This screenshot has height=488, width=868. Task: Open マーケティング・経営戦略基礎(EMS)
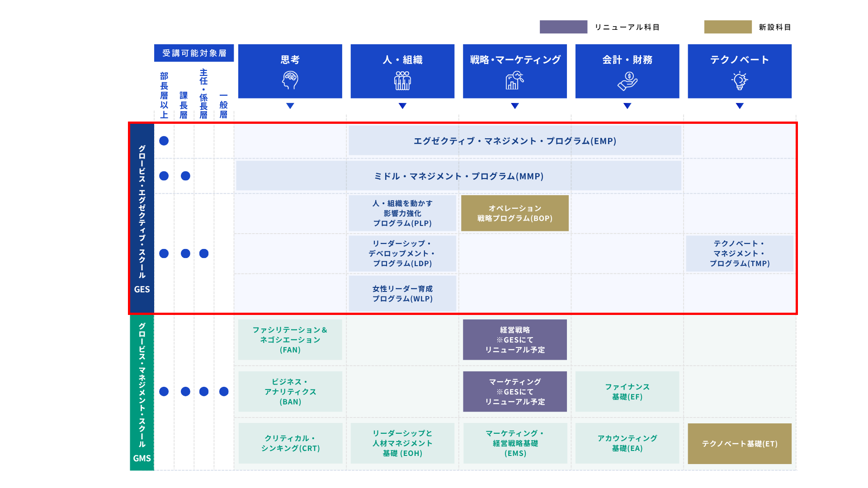coord(515,443)
